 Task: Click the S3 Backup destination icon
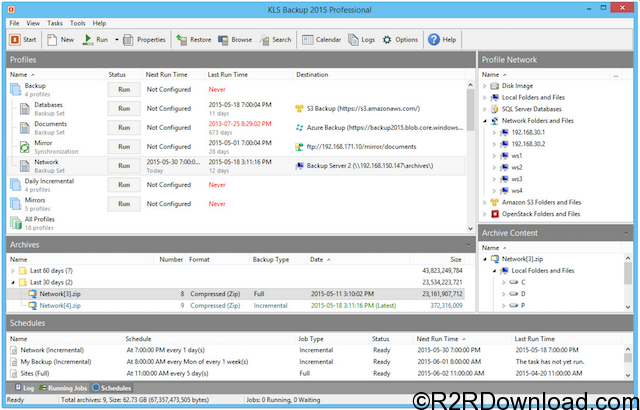(299, 109)
